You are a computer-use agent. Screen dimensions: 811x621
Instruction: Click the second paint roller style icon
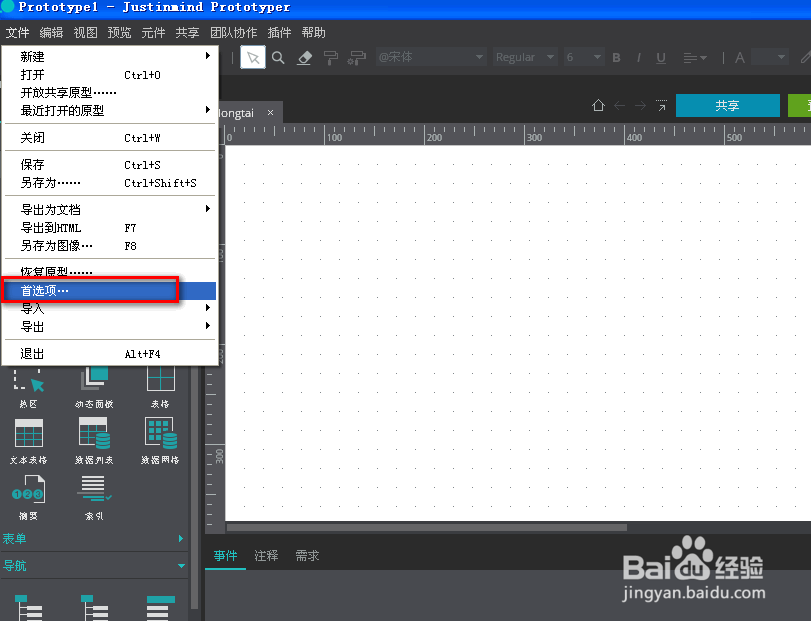pos(356,57)
